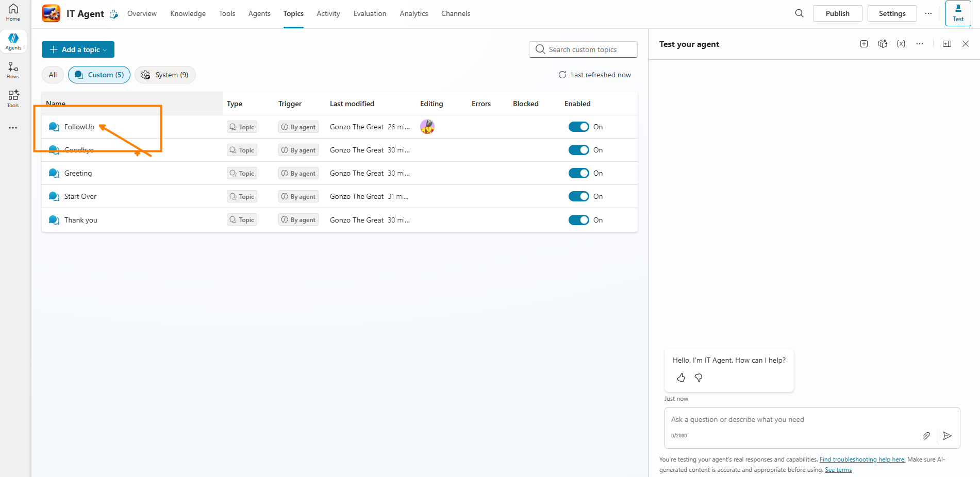Open the Find troubleshooting help here link
980x477 pixels.
[x=862, y=459]
